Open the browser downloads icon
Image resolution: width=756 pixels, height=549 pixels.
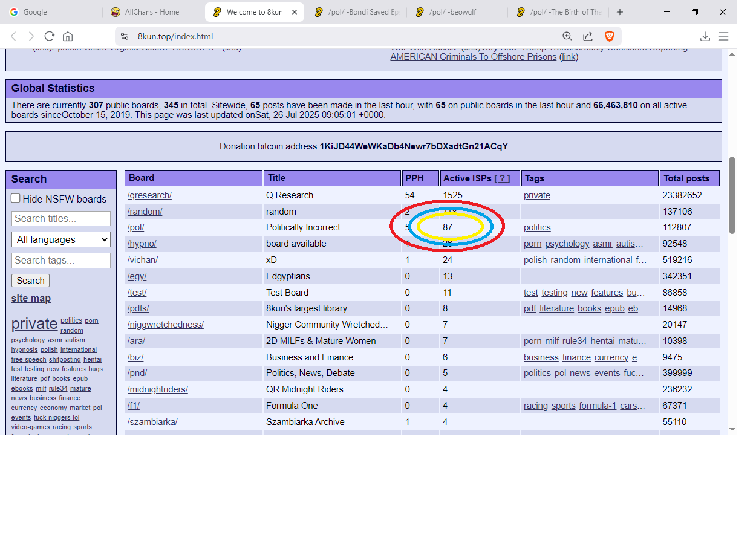click(705, 36)
